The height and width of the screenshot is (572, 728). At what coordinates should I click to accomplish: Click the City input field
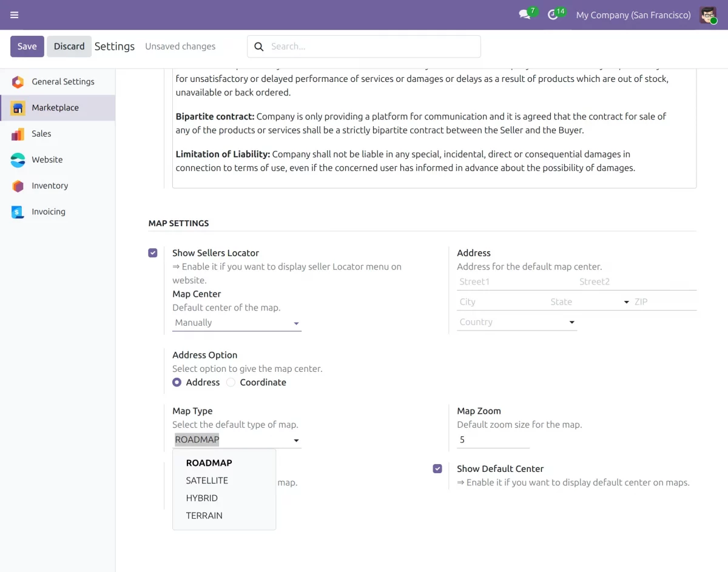click(502, 302)
